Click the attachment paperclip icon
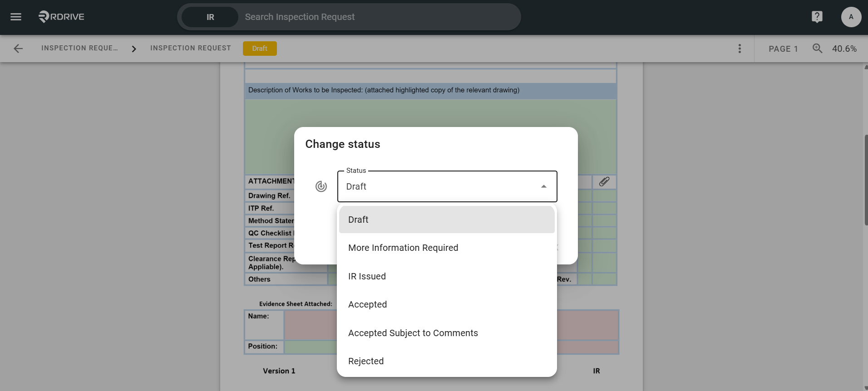This screenshot has width=868, height=391. [604, 182]
